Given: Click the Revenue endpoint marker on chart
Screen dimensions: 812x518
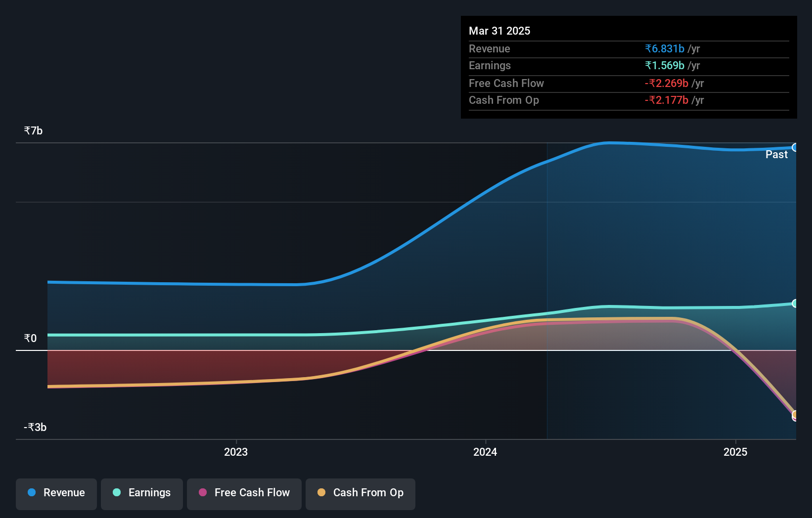Looking at the screenshot, I should click(x=795, y=147).
